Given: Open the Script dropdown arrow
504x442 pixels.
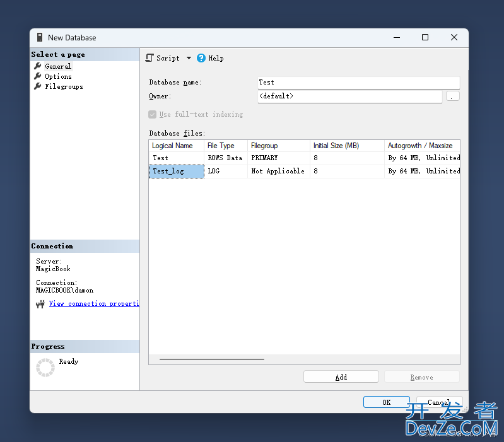Looking at the screenshot, I should pyautogui.click(x=189, y=58).
